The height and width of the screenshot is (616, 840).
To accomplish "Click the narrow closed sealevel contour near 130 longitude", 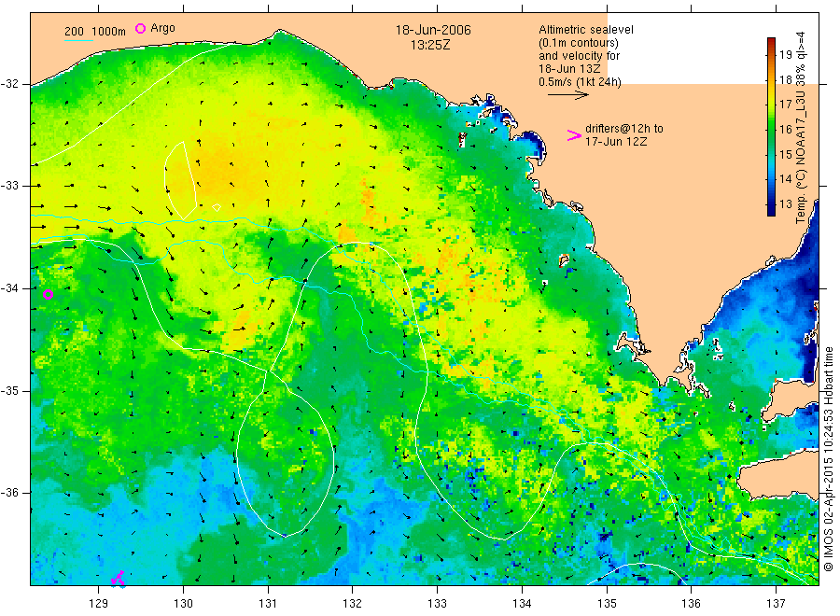I will [180, 180].
